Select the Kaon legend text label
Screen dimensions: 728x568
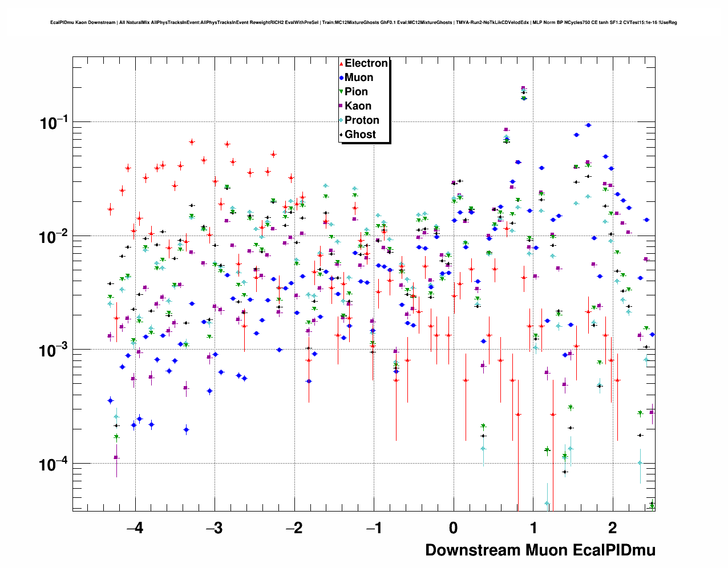(x=358, y=106)
